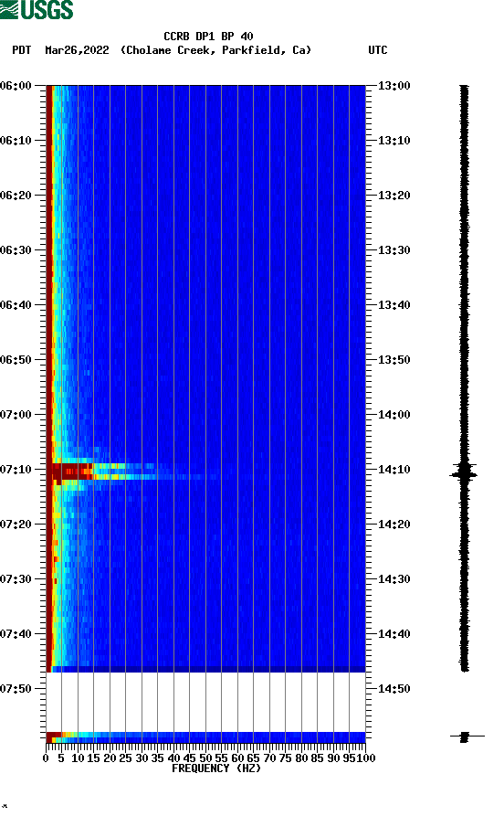Click the 07:10 PDT time label
This screenshot has height=816, width=504.
coord(16,470)
